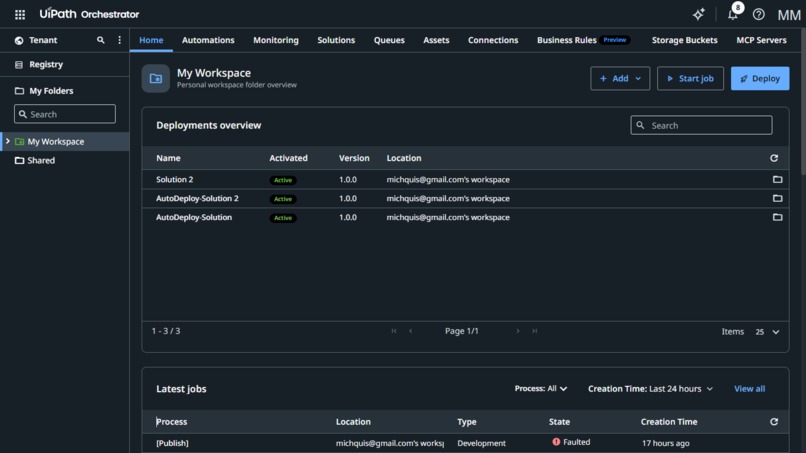Sort by Activated column header
Image resolution: width=806 pixels, height=453 pixels.
click(288, 158)
